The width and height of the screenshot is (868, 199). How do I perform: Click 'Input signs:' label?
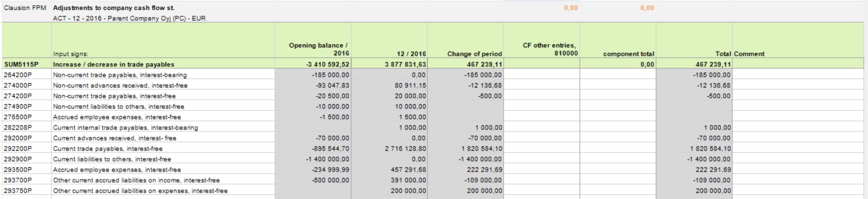click(x=71, y=54)
